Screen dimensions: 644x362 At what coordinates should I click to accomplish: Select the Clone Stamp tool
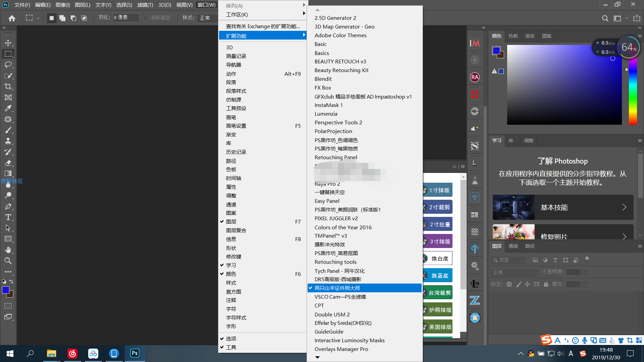pos(8,141)
